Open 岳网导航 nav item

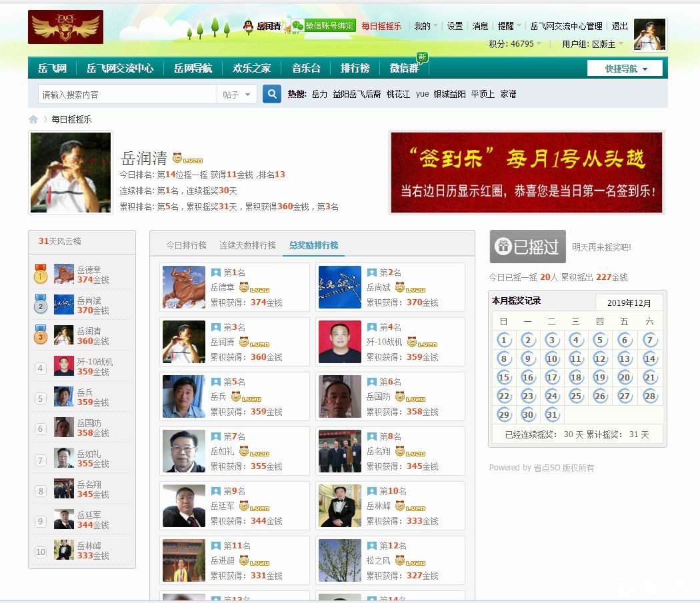193,68
